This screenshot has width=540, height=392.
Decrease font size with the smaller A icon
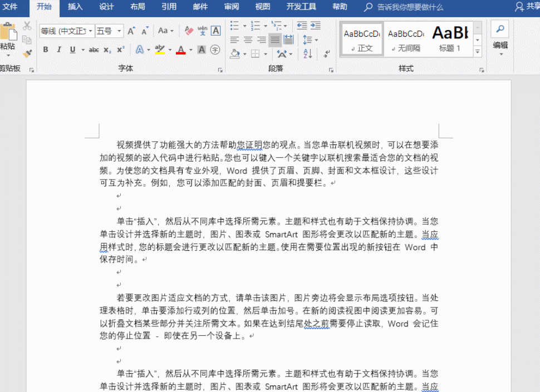click(x=145, y=31)
